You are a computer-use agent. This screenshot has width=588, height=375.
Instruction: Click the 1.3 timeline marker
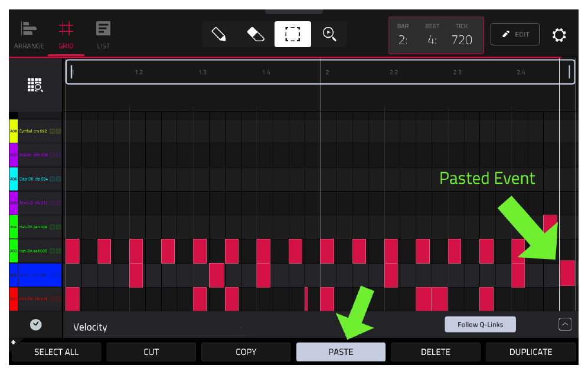(x=202, y=72)
